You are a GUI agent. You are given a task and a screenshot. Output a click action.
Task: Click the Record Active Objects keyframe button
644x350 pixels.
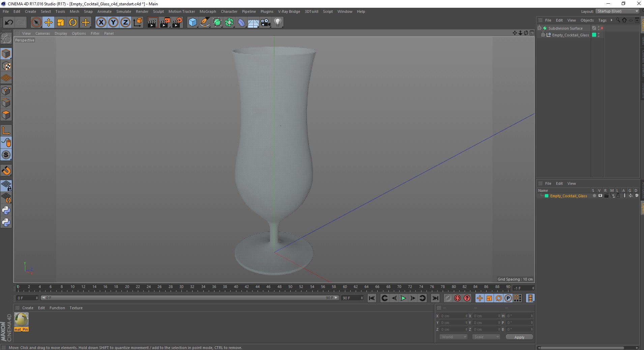pyautogui.click(x=448, y=298)
